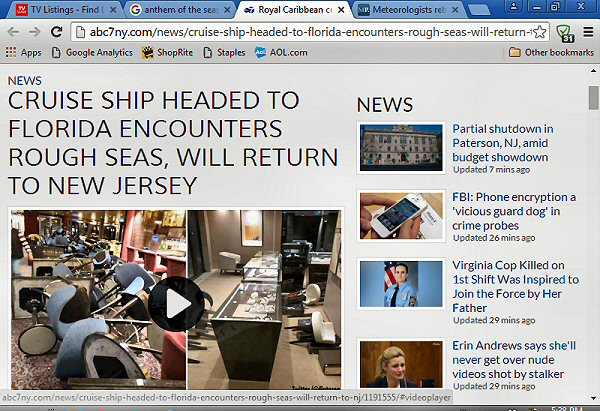Open the ShopRite bookmark
Viewport: 600px width, 411px height.
tap(167, 52)
